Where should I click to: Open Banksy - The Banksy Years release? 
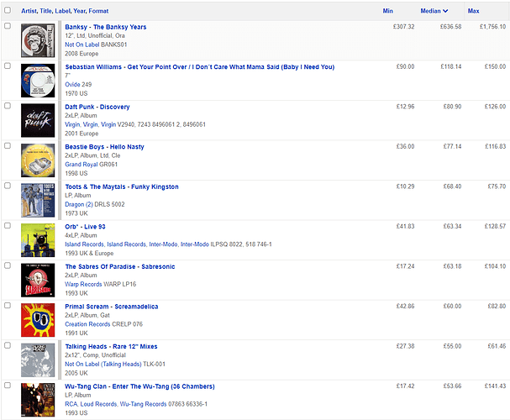tap(106, 27)
